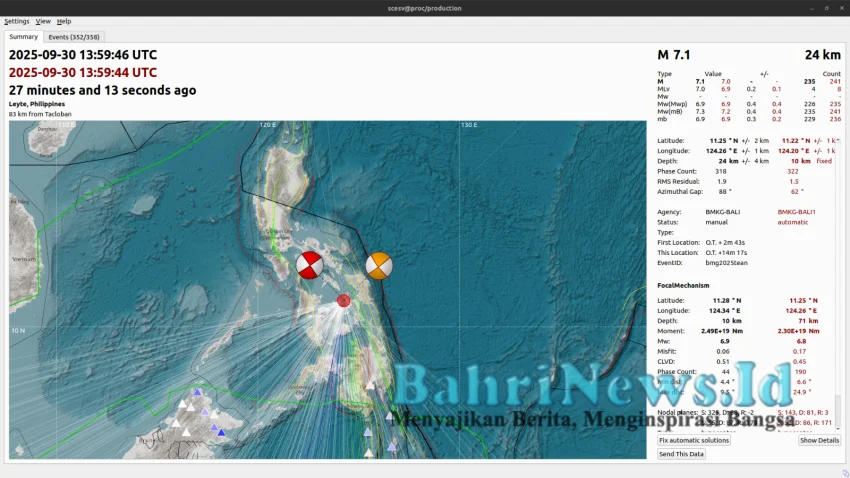This screenshot has height=478, width=850.
Task: Click the resize grip in bottom-right corner
Action: click(845, 473)
